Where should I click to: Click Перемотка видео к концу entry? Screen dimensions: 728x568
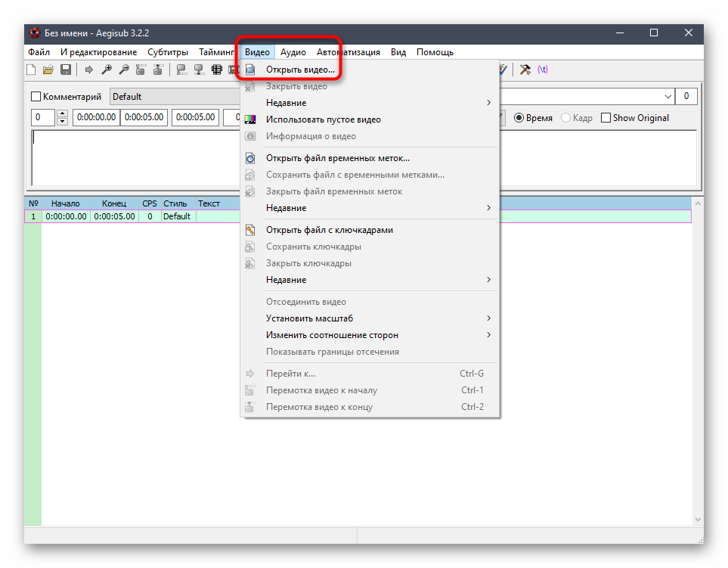click(370, 408)
